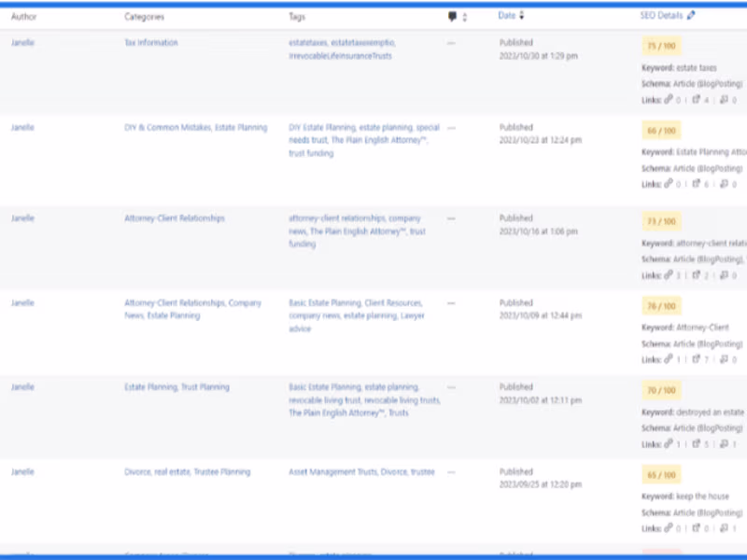Sort posts by the comments bubble icon
The width and height of the screenshot is (747, 560).
click(x=452, y=17)
